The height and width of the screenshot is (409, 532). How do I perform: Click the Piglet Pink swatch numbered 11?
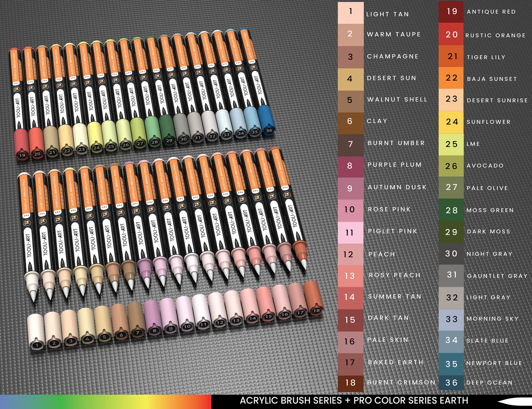click(350, 233)
